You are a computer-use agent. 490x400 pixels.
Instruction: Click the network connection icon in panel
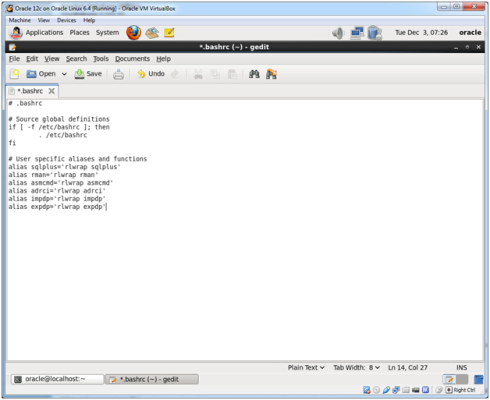357,33
